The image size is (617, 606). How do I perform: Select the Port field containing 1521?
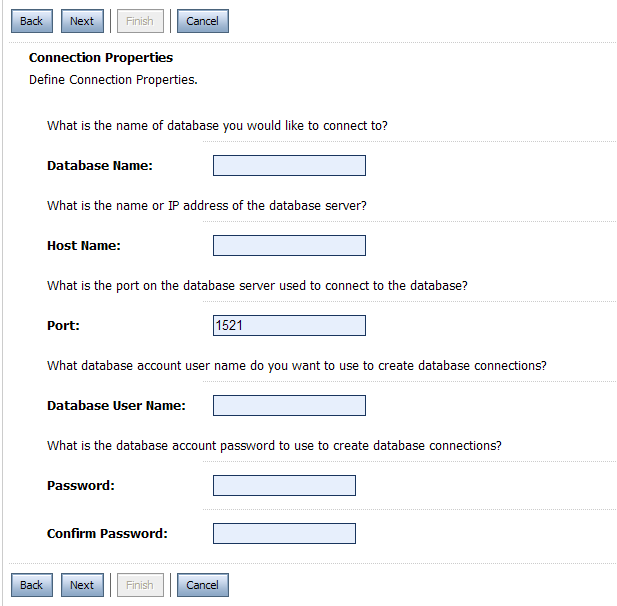pyautogui.click(x=289, y=326)
